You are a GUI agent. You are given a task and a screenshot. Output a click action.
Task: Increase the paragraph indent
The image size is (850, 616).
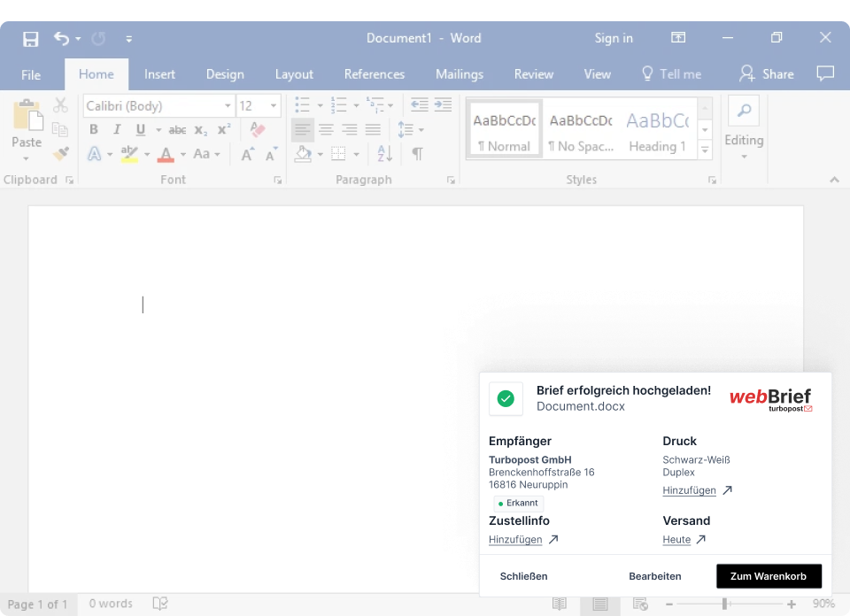tap(443, 104)
